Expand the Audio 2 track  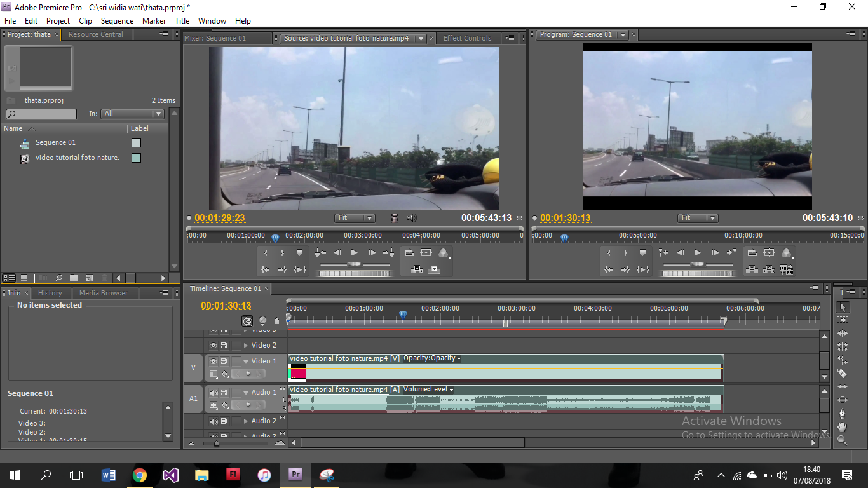pyautogui.click(x=245, y=421)
